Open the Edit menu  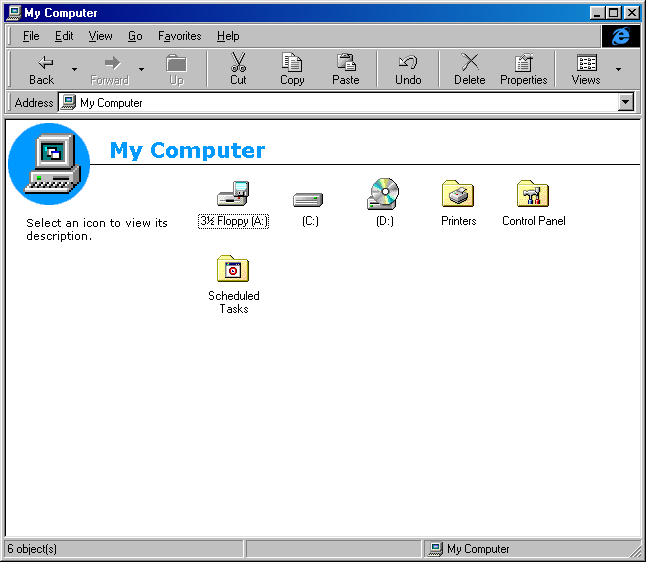pos(64,36)
